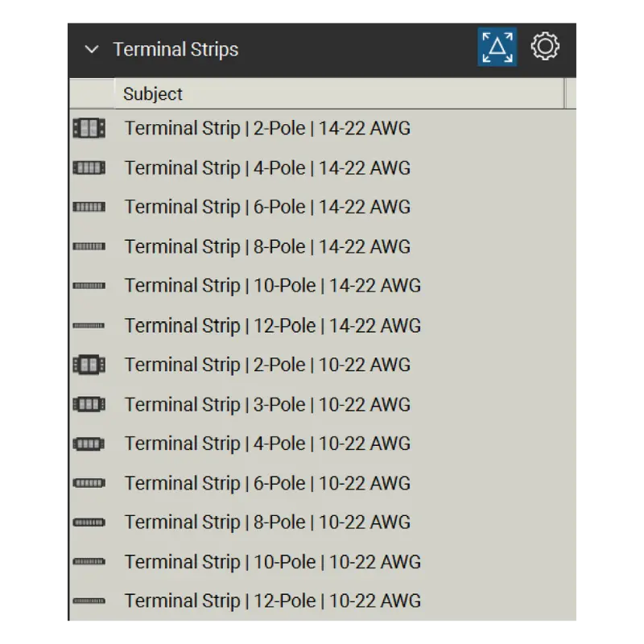Choose Terminal Strip 10-Pole 10-22 AWG entry
The width and height of the screenshot is (644, 644).
(x=323, y=562)
